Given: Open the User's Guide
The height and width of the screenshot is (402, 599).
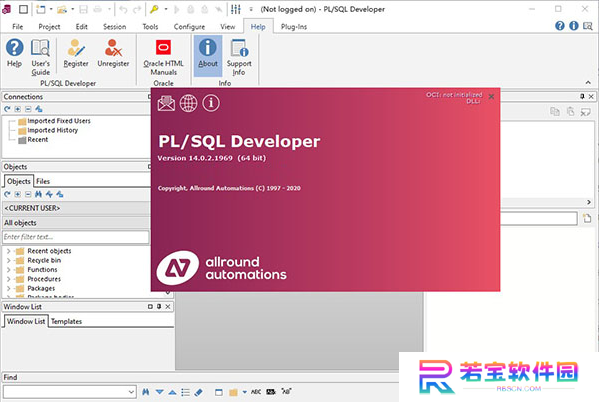Looking at the screenshot, I should 40,57.
